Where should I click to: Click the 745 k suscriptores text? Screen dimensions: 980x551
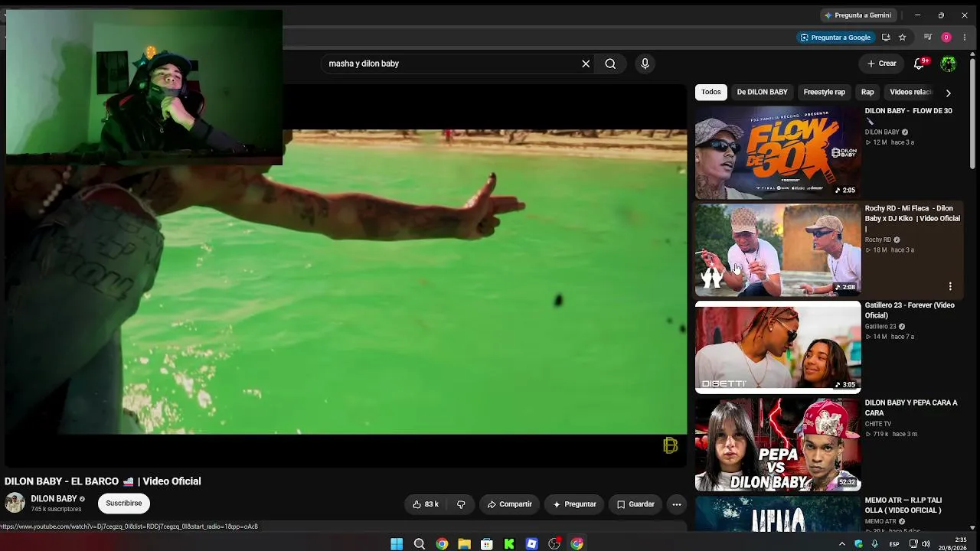(x=56, y=509)
